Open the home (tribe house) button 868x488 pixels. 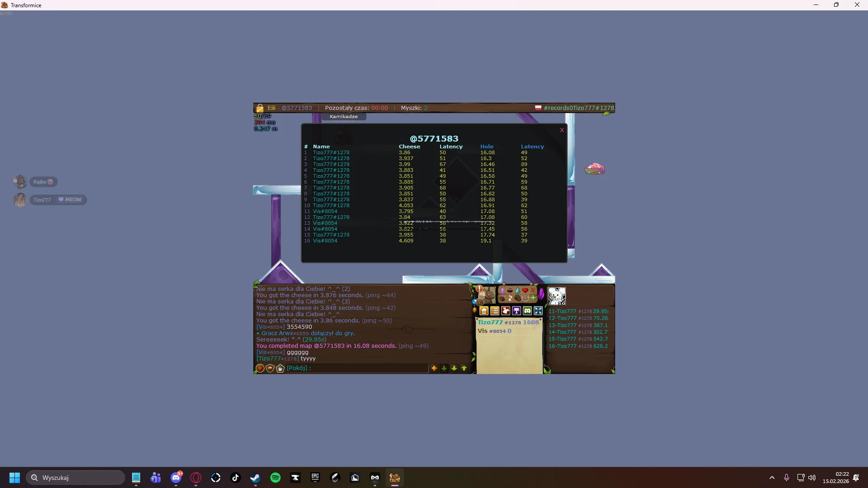(484, 311)
